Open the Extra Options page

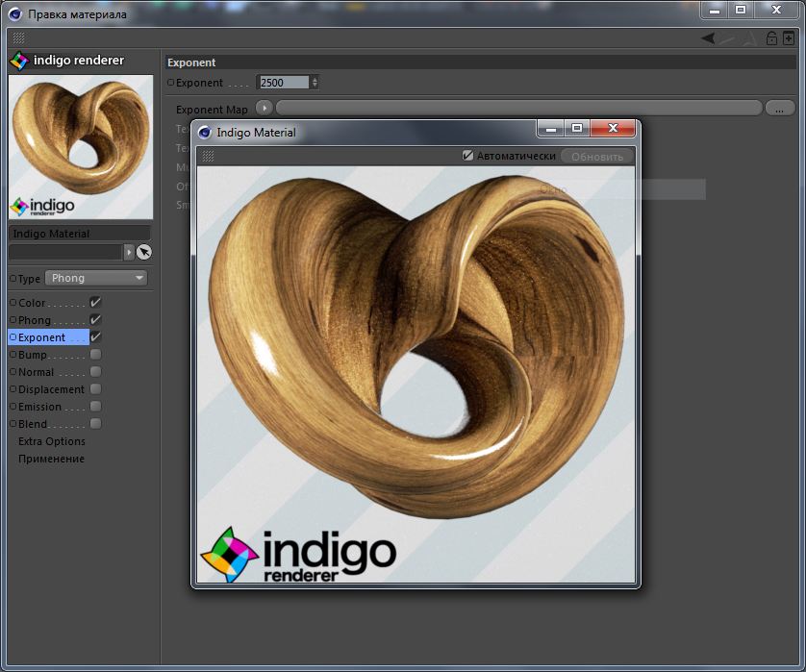point(51,441)
